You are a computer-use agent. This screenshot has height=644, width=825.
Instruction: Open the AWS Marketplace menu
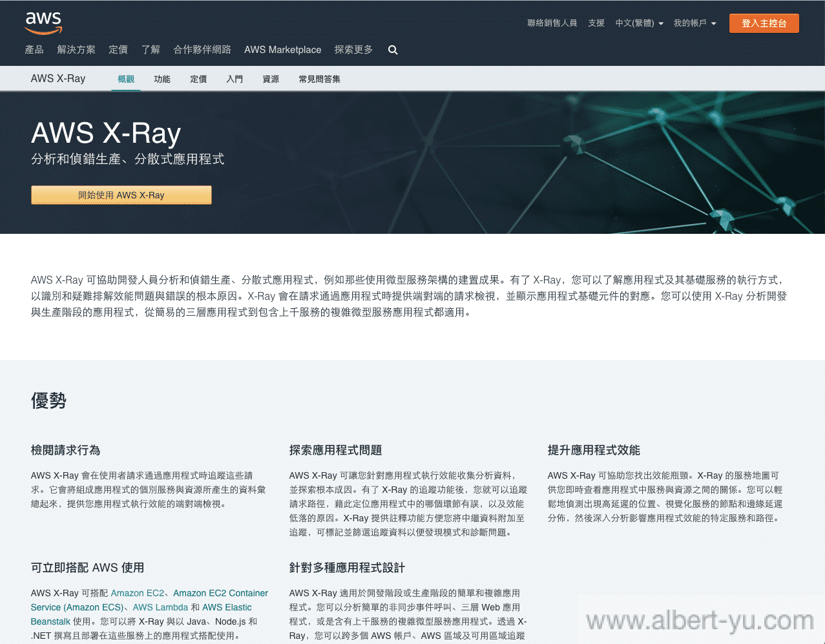click(283, 50)
